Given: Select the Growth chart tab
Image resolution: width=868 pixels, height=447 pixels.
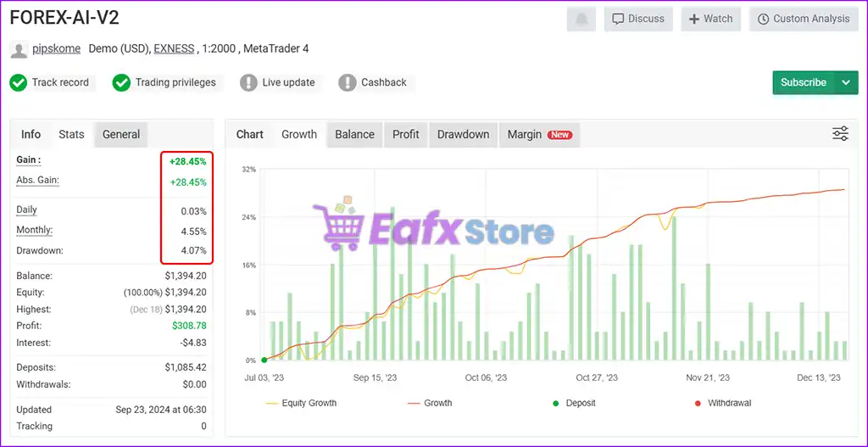Looking at the screenshot, I should [x=299, y=135].
